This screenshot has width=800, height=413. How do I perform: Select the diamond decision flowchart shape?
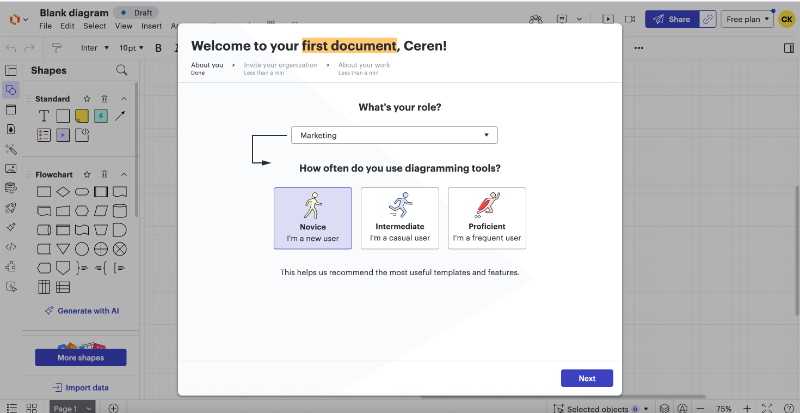(x=63, y=192)
